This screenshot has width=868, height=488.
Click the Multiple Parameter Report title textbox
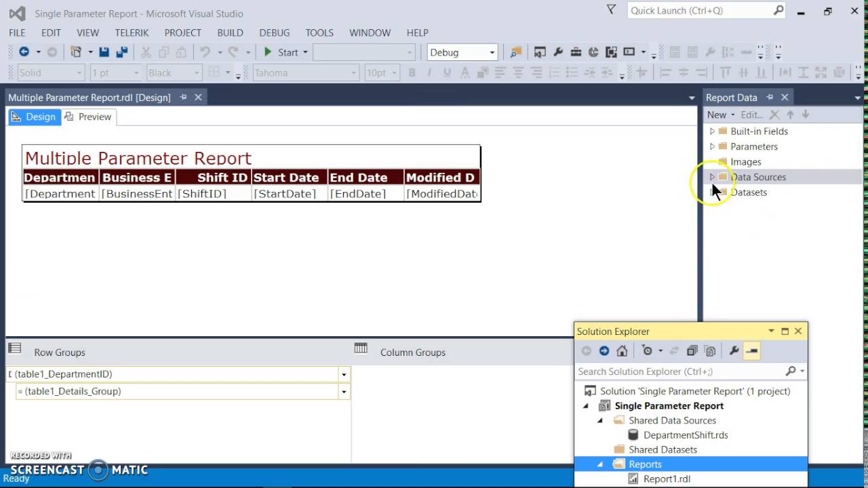pyautogui.click(x=251, y=157)
